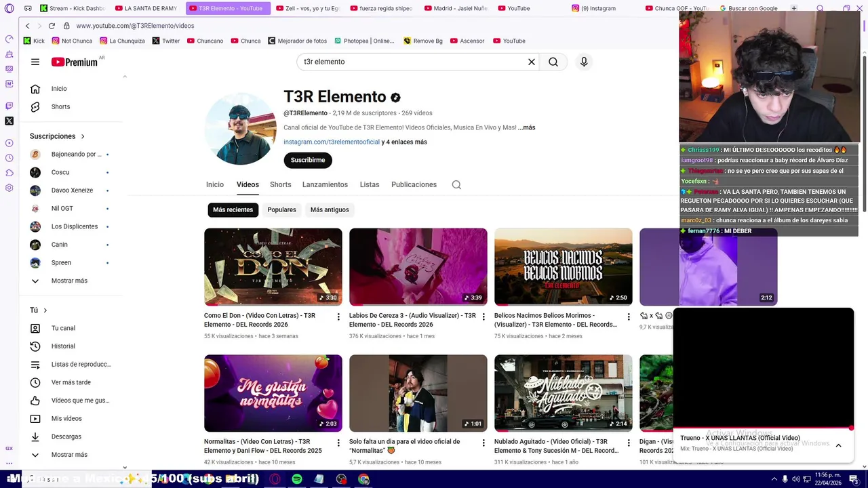Open the notifications center icon
Image resolution: width=868 pixels, height=488 pixels.
(x=854, y=479)
